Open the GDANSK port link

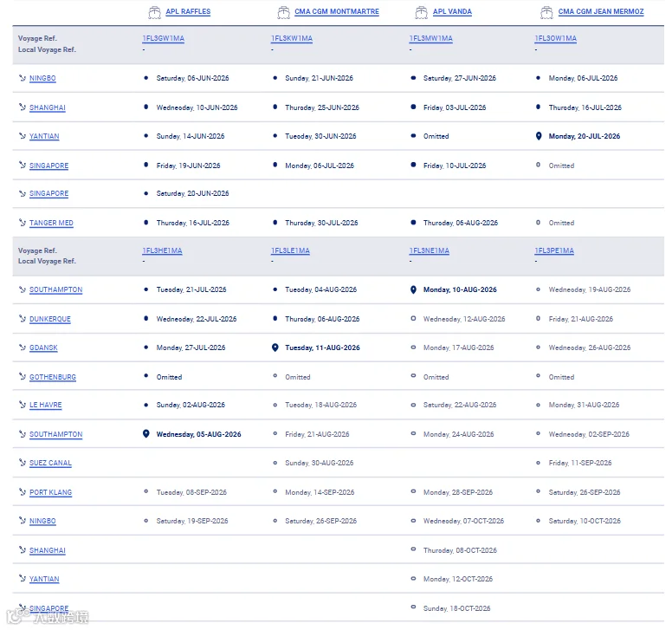(x=43, y=347)
